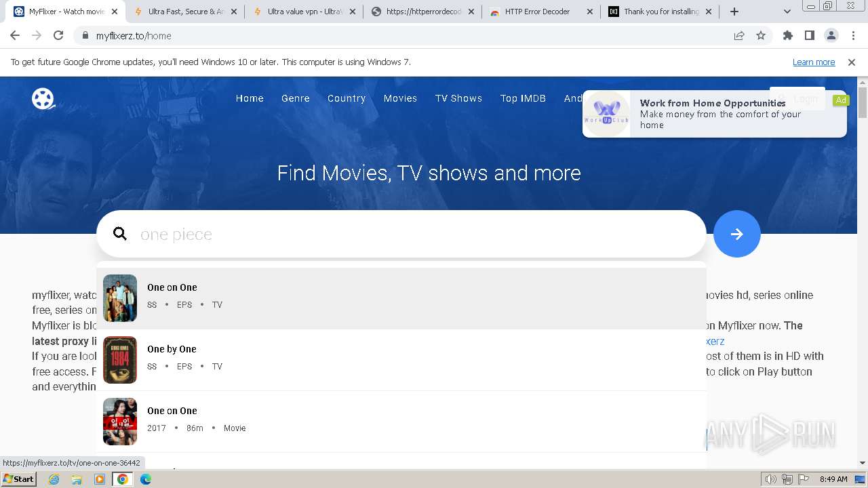Viewport: 868px width, 488px height.
Task: Open the Country nav menu
Action: tap(347, 98)
